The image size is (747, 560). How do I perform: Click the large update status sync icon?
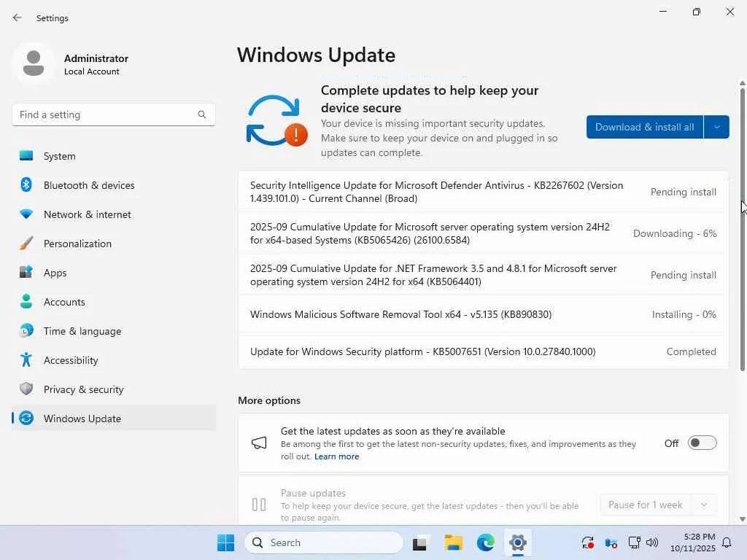coord(276,121)
